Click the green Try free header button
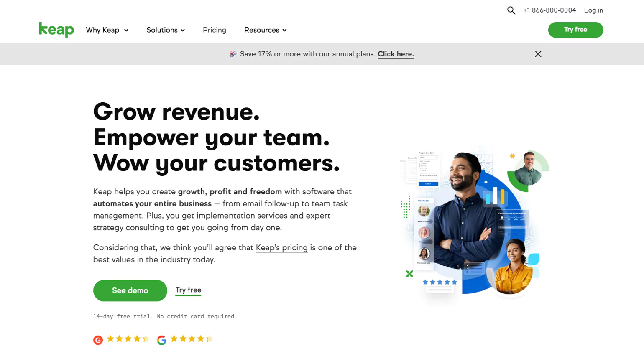Image resolution: width=644 pixels, height=351 pixels. pos(575,30)
